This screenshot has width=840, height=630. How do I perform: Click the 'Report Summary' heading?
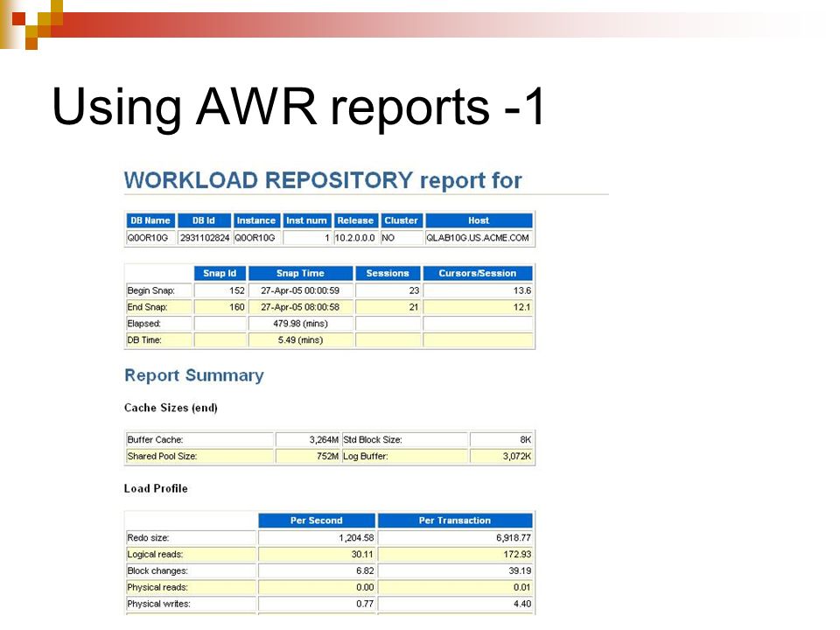pos(194,375)
